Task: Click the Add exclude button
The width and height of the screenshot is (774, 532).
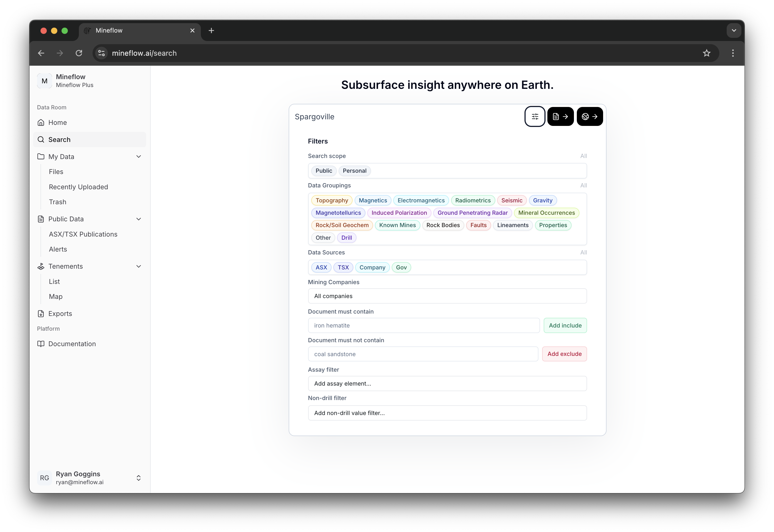Action: click(564, 354)
